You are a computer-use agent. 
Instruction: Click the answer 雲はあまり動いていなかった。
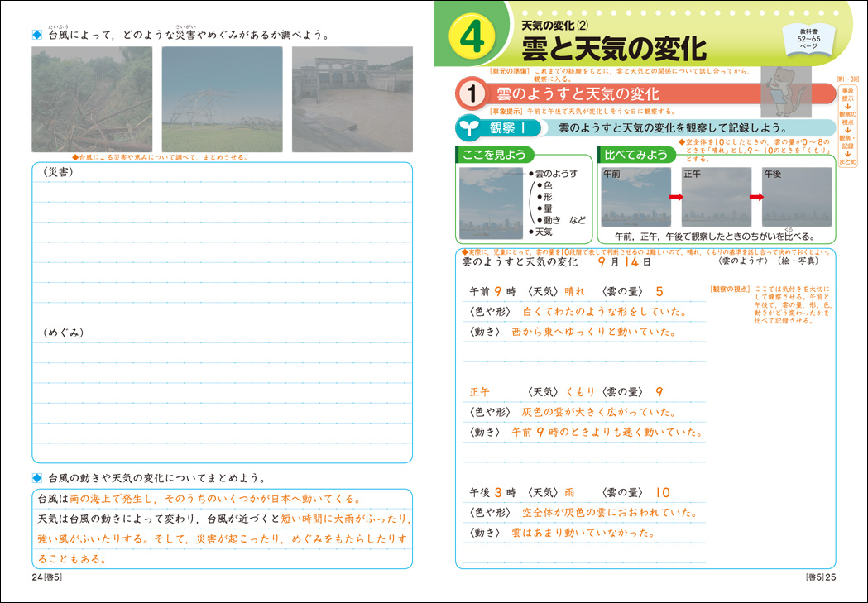[x=583, y=533]
